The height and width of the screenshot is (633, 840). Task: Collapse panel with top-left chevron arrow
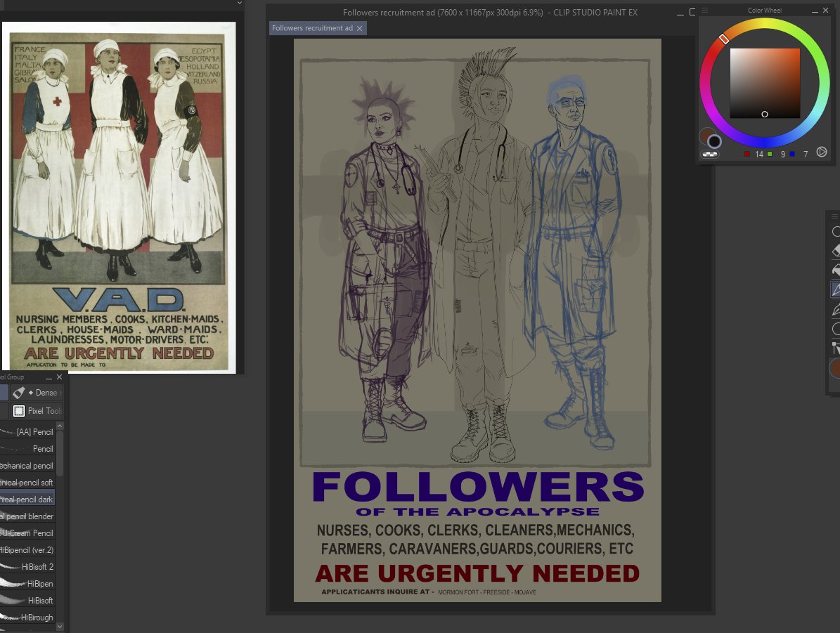point(240,4)
